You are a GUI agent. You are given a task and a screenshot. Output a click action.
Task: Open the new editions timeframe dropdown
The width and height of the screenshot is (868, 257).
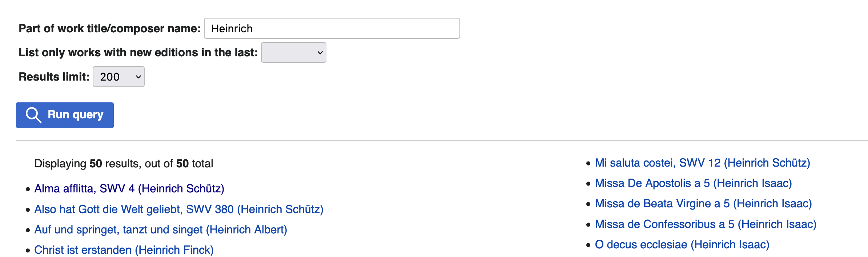pyautogui.click(x=293, y=53)
